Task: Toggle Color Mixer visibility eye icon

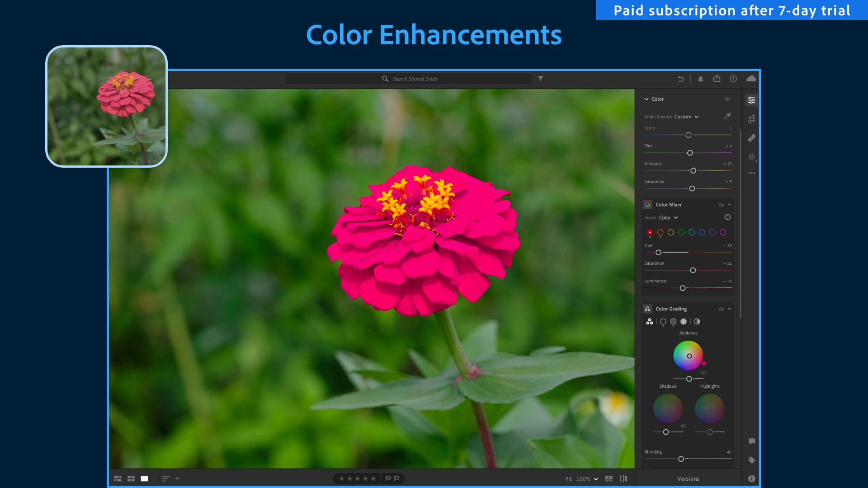Action: (722, 204)
